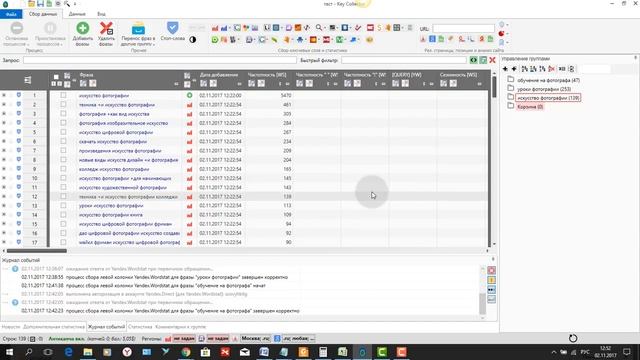640x360 pixels.
Task: Open the Москва region dropdown in the status bar
Action: point(256,338)
